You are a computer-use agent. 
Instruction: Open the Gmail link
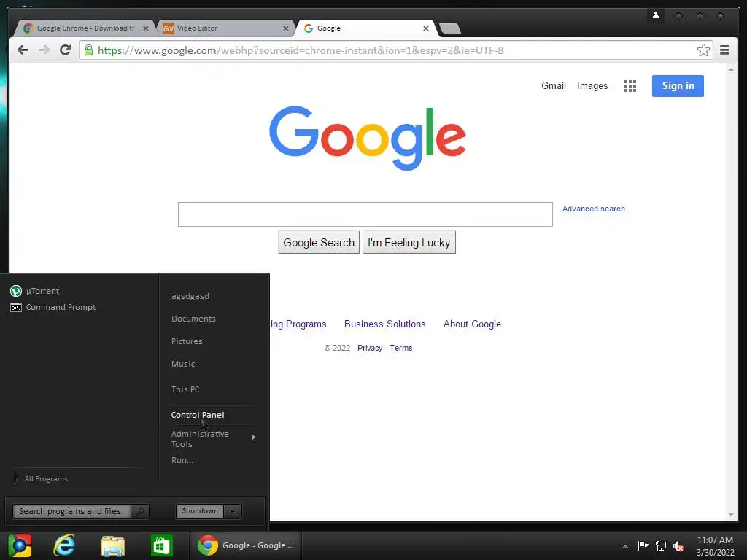tap(554, 86)
